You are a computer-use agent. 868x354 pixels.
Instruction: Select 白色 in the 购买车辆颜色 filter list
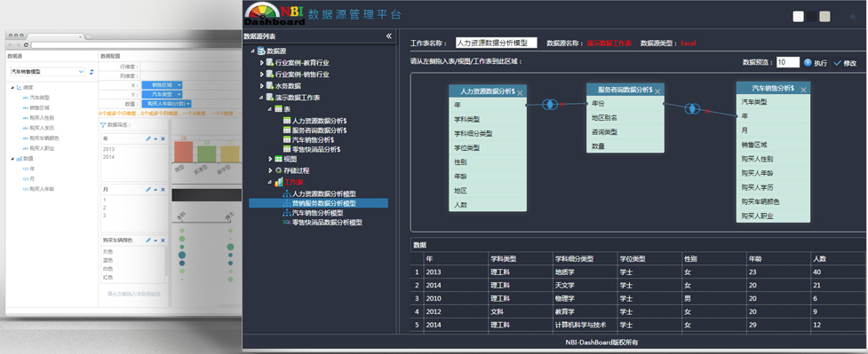tap(108, 268)
